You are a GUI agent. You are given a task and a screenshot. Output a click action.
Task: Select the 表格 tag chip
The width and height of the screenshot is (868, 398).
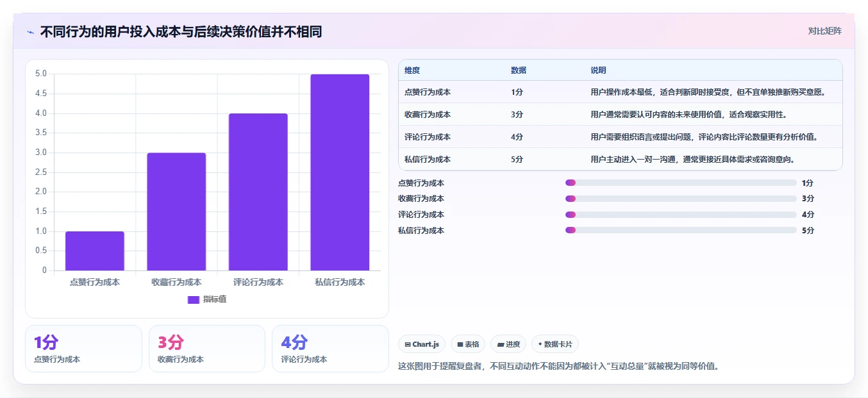pos(468,344)
